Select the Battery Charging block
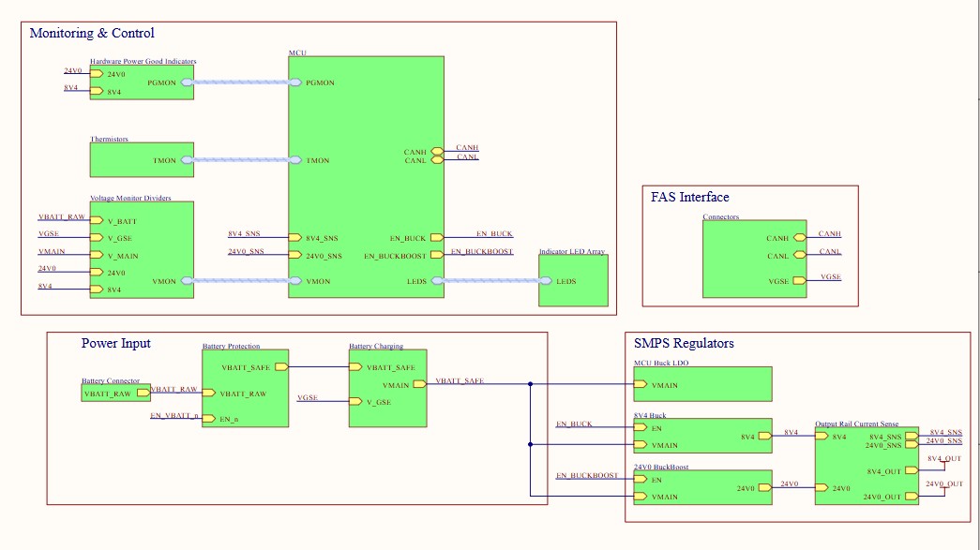The height and width of the screenshot is (550, 980). (387, 386)
